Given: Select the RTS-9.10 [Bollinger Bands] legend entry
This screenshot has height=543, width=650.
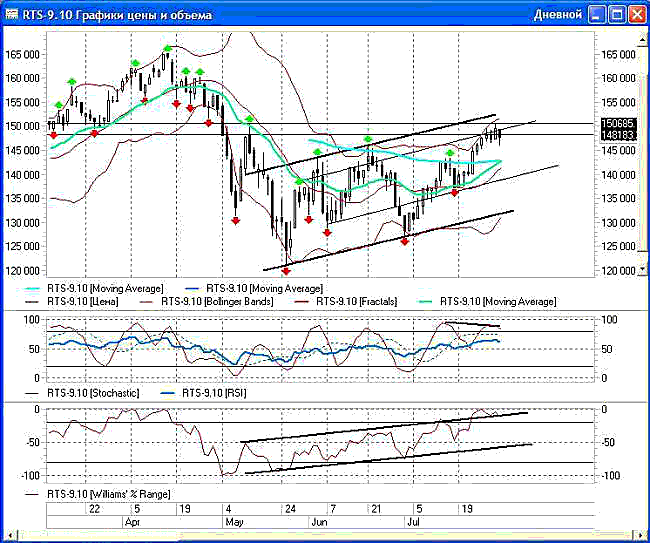Looking at the screenshot, I should click(207, 301).
